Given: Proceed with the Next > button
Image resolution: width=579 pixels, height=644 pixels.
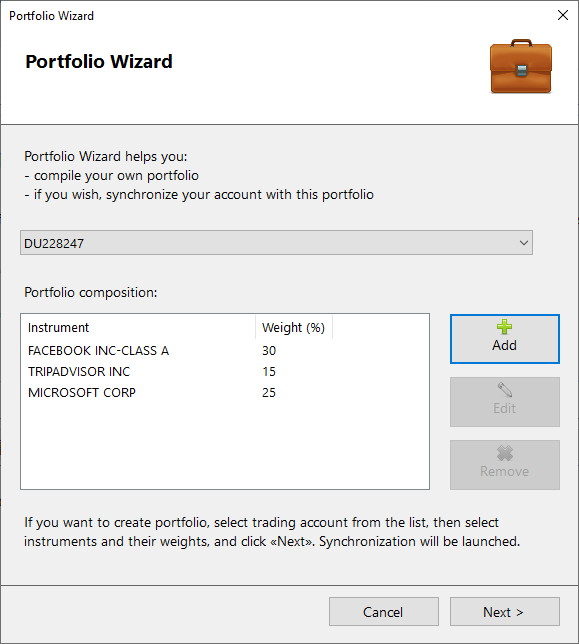Looking at the screenshot, I should [505, 612].
